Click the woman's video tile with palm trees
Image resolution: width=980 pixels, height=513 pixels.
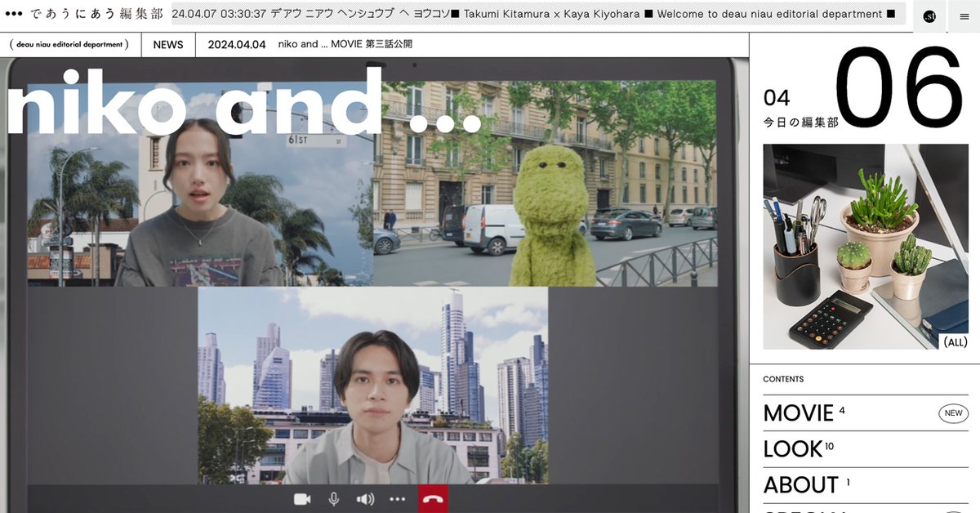pos(200,184)
